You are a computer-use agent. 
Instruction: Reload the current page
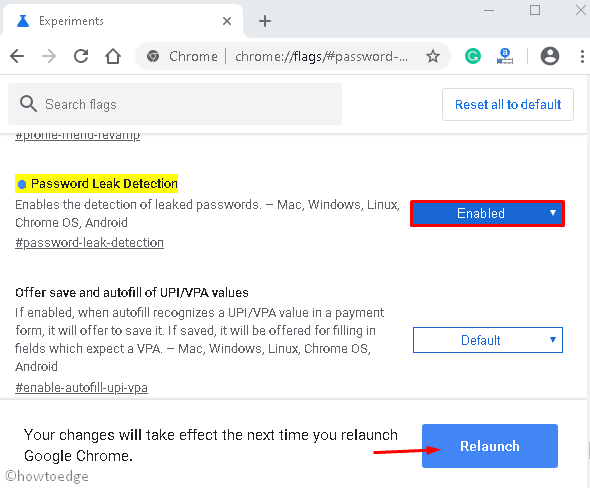point(81,56)
